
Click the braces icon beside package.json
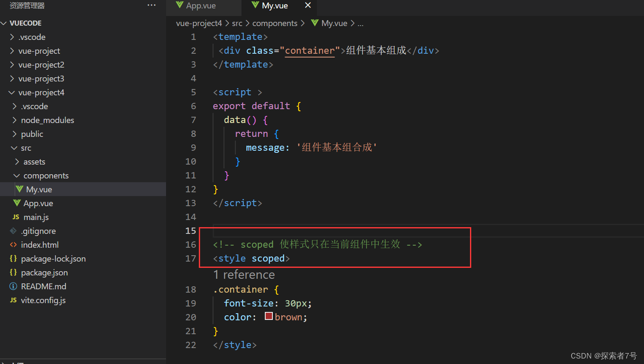pyautogui.click(x=13, y=272)
